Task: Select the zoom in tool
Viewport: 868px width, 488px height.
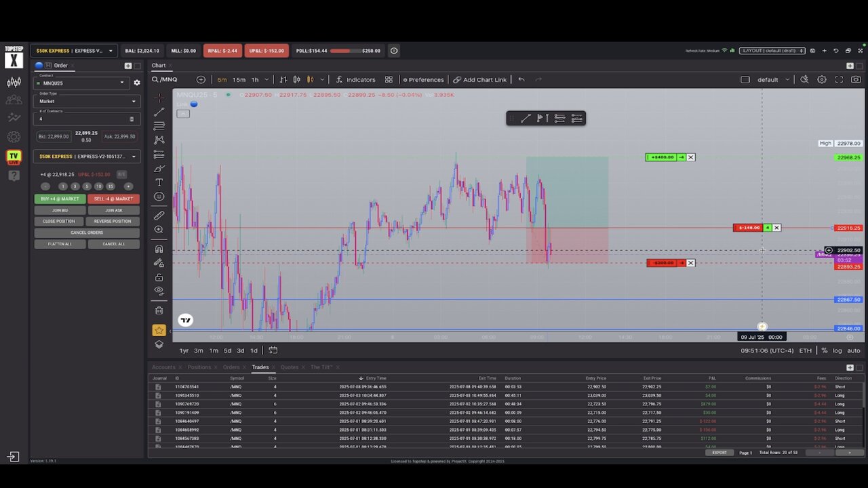Action: tap(159, 230)
